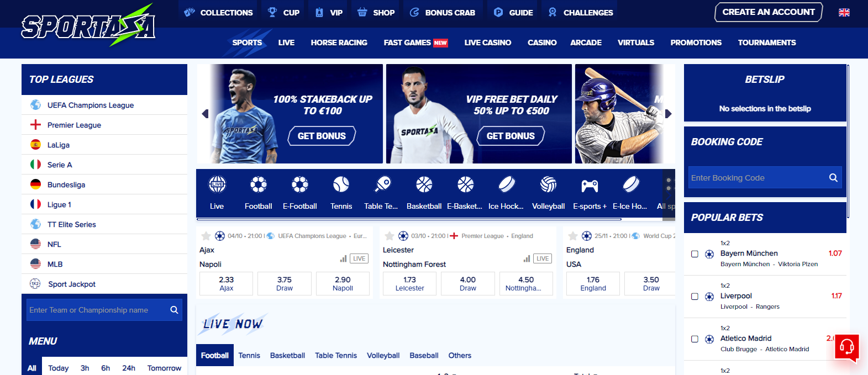This screenshot has width=868, height=375.
Task: Switch to the Tennis live tab
Action: [249, 356]
